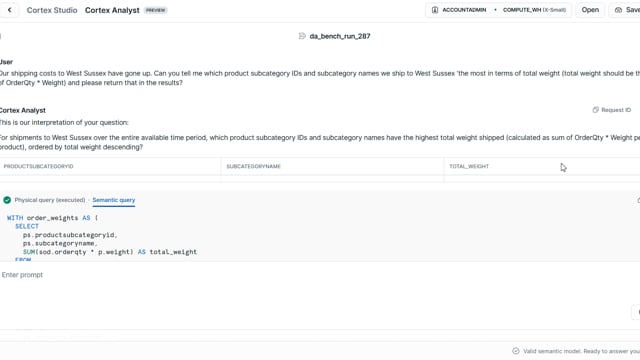The image size is (640, 360).
Task: Click the valid semantic model status icon
Action: click(516, 351)
